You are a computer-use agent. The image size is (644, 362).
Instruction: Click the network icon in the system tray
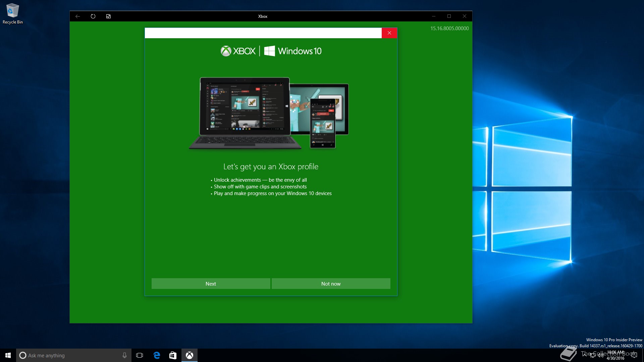(x=593, y=355)
